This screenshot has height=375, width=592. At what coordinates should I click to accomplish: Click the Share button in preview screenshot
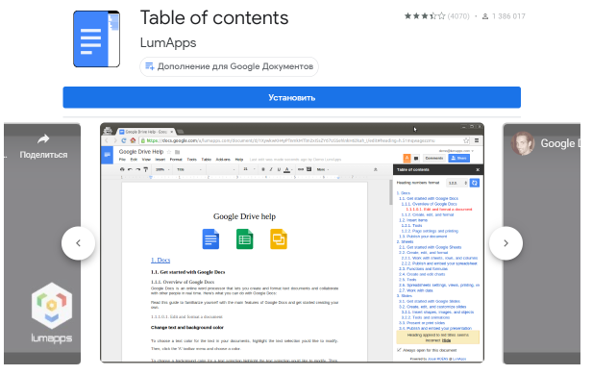tap(459, 158)
